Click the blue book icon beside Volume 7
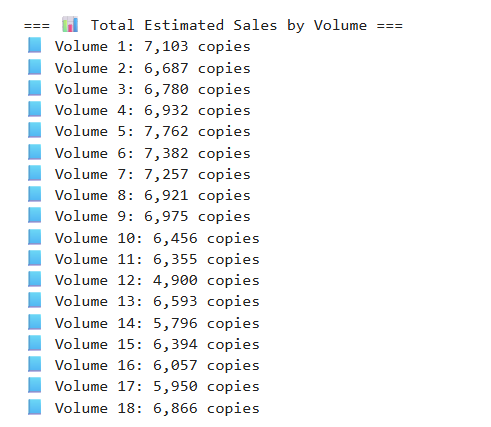 click(35, 173)
